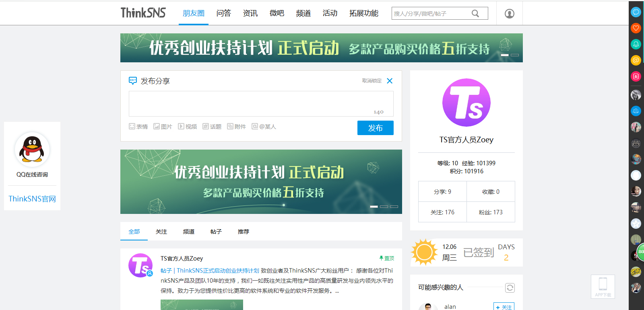The width and height of the screenshot is (644, 310).
Task: Click the large Ts profile avatar
Action: [466, 103]
